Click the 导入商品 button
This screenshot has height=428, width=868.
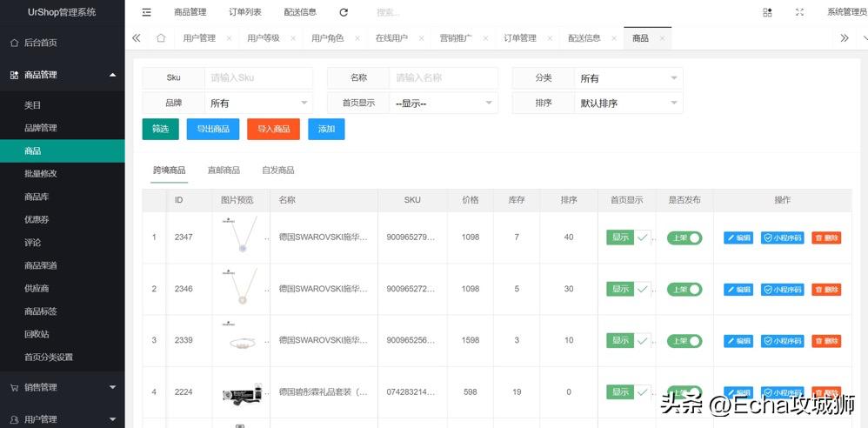click(273, 129)
